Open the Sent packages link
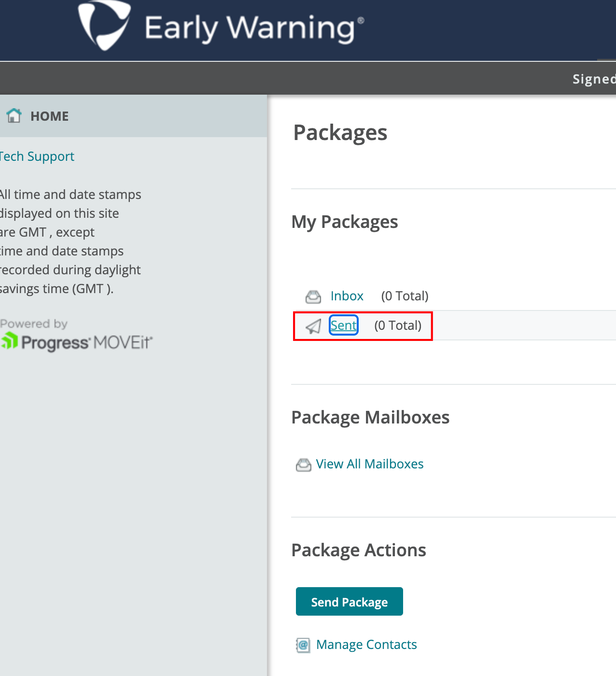Screen dimensions: 616x676 tap(343, 325)
